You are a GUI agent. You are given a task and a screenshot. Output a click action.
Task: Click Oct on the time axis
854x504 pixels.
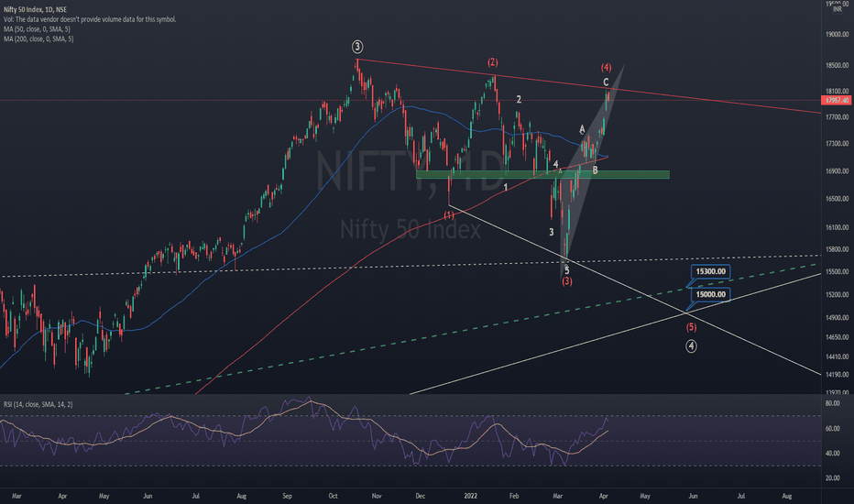point(333,497)
